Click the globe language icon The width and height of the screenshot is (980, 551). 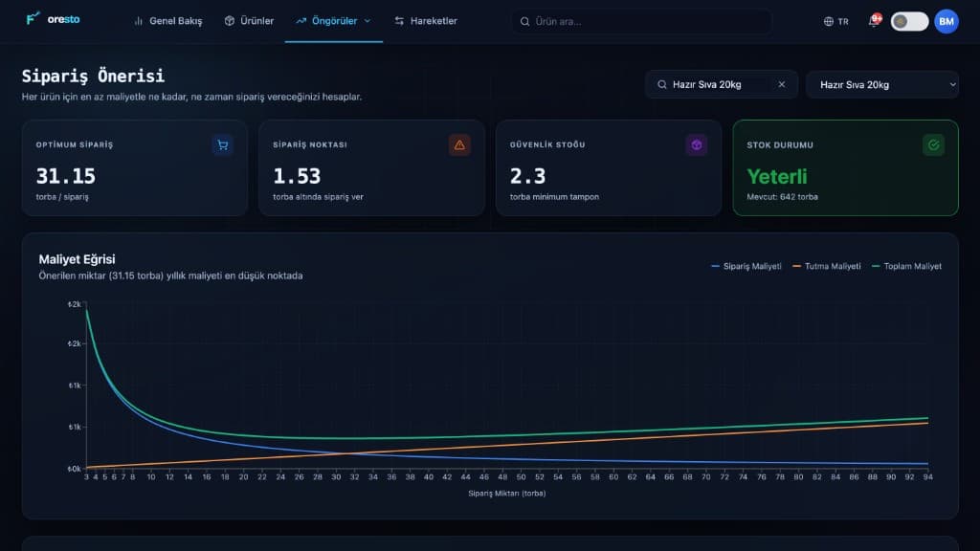coord(829,21)
